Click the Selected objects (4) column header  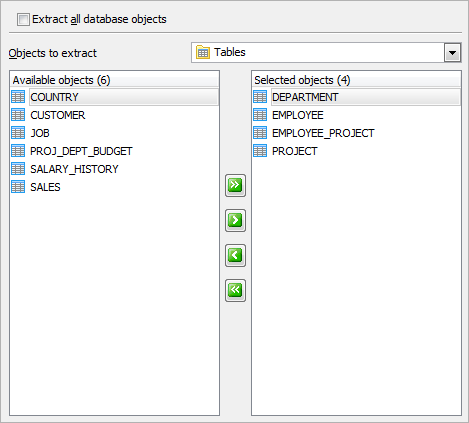tap(356, 80)
